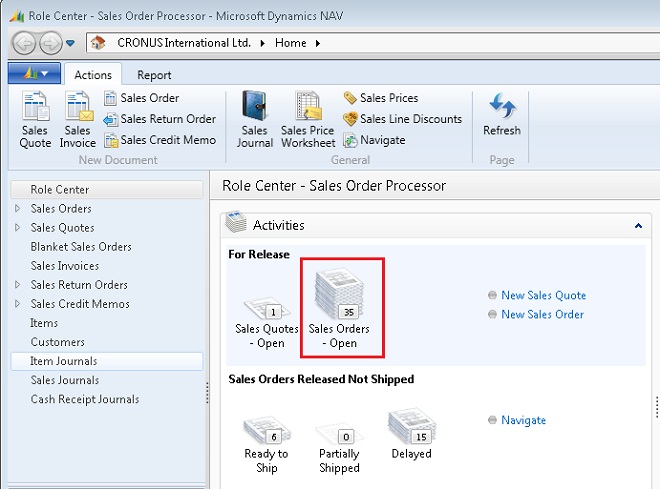Viewport: 660px width, 489px height.
Task: Click the Sales Invoice ribbon icon
Action: (77, 119)
